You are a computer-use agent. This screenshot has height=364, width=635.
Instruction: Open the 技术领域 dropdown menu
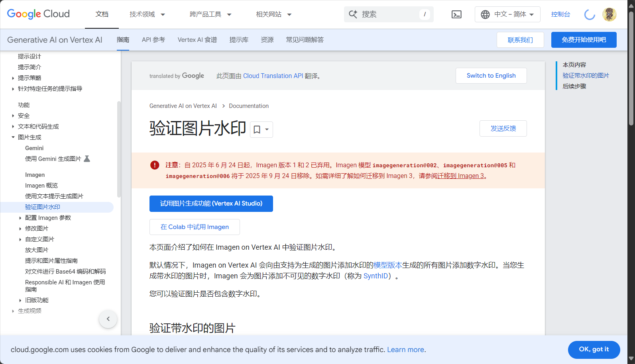[147, 14]
